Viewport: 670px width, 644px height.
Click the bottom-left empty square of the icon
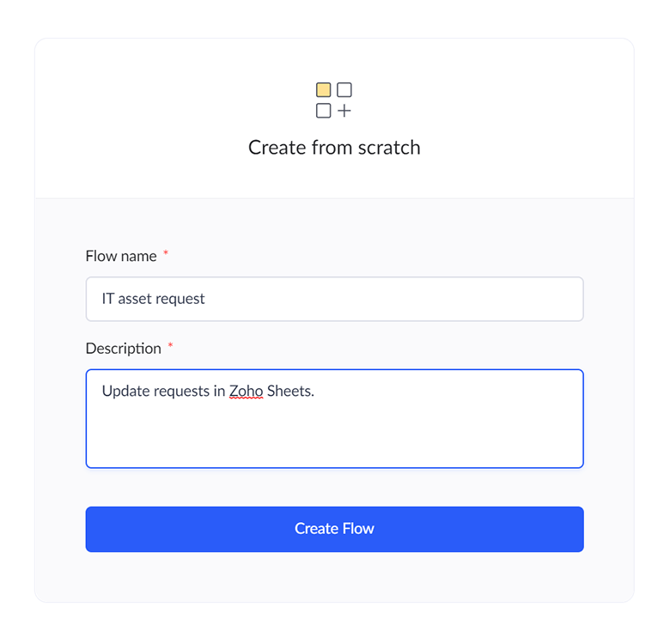tap(324, 111)
